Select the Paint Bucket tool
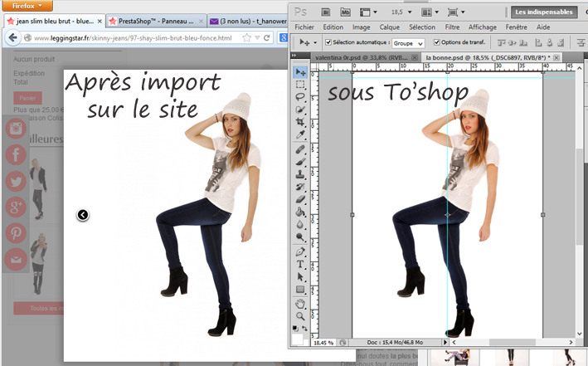 click(300, 212)
